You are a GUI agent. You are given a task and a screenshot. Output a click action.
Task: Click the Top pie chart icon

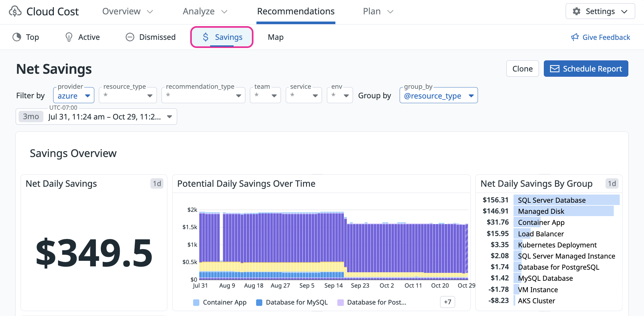click(17, 37)
